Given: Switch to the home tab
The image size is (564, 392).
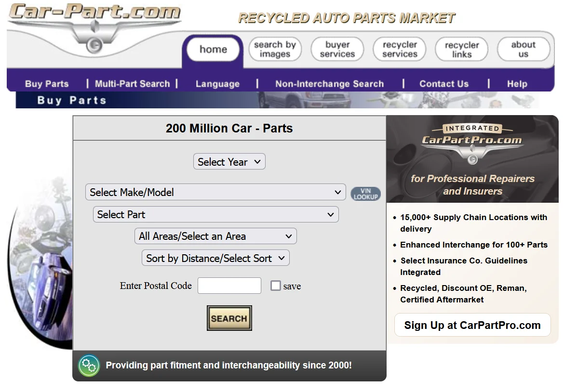Looking at the screenshot, I should tap(213, 49).
